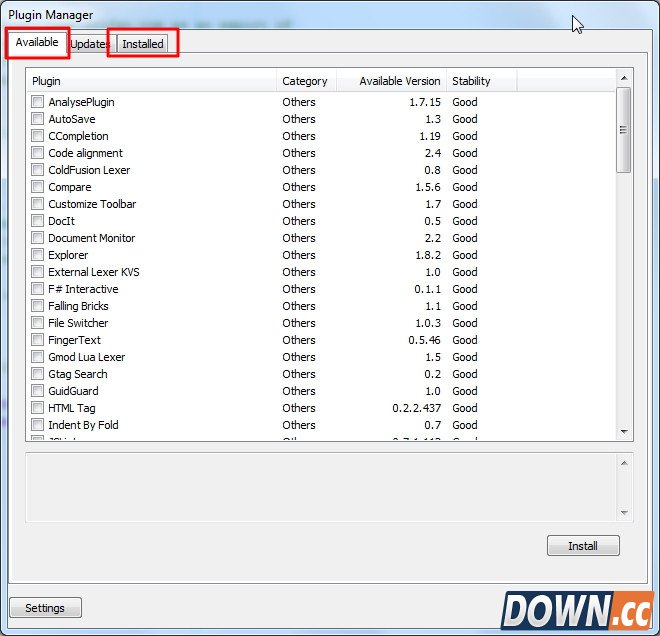
Task: Check the Customize Toolbar plugin box
Action: tap(38, 204)
